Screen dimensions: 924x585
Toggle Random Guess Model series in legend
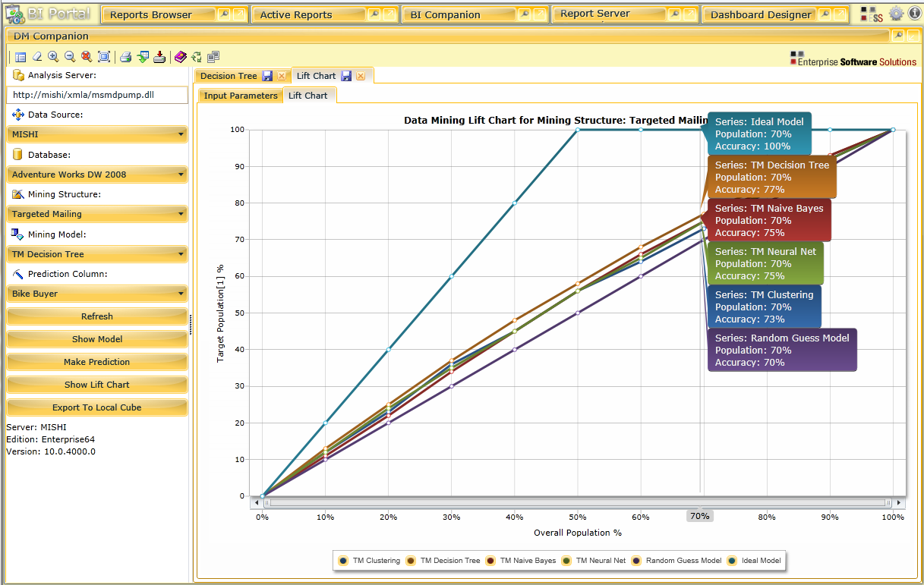tap(677, 561)
